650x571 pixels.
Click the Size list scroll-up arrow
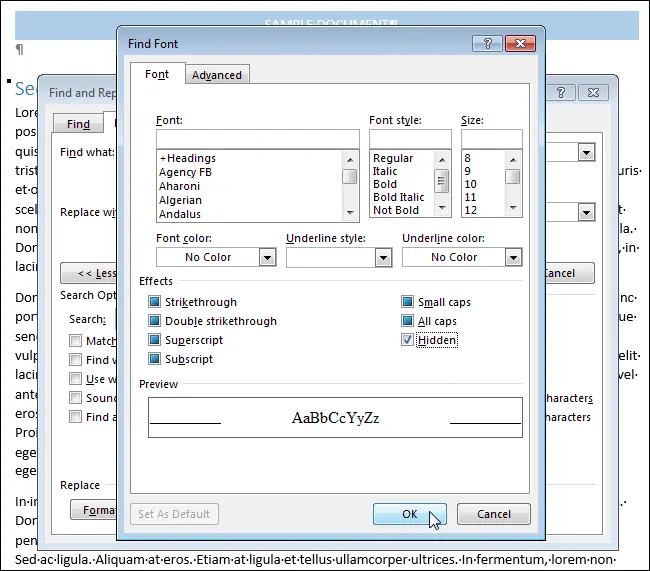click(513, 160)
